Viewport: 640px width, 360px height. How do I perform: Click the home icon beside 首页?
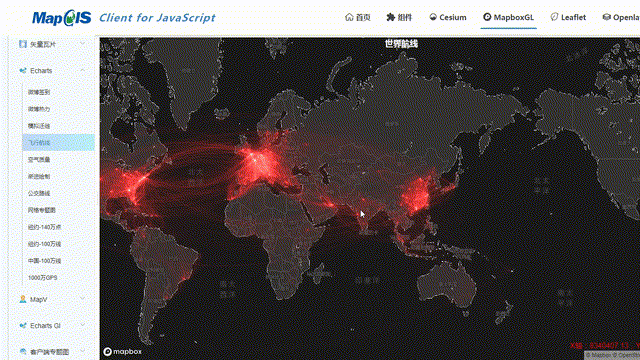pos(349,17)
